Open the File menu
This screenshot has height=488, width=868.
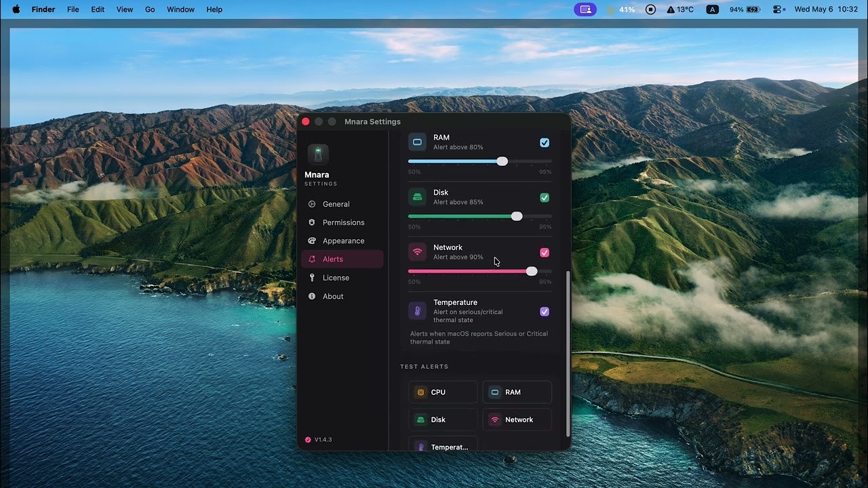click(73, 9)
